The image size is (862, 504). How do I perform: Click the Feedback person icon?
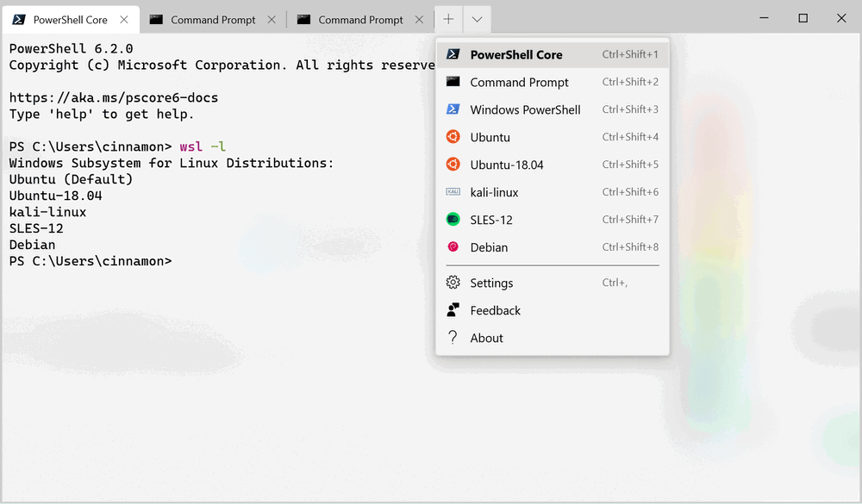click(x=453, y=310)
